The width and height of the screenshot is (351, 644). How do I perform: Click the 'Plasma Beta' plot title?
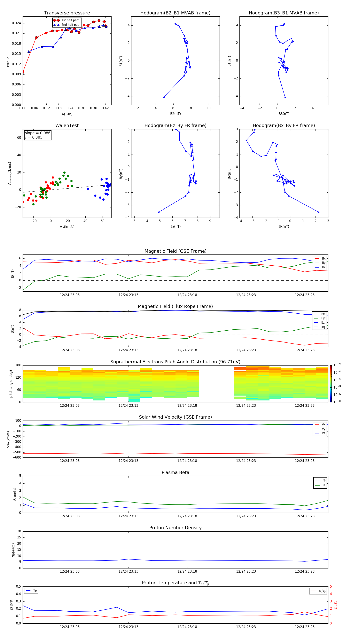[x=175, y=472]
